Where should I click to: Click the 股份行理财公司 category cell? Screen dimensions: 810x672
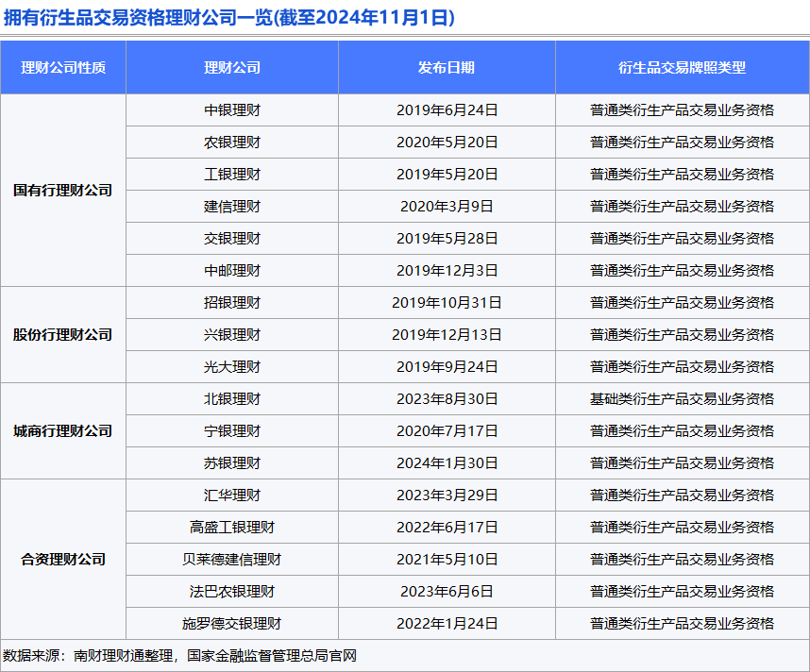63,335
